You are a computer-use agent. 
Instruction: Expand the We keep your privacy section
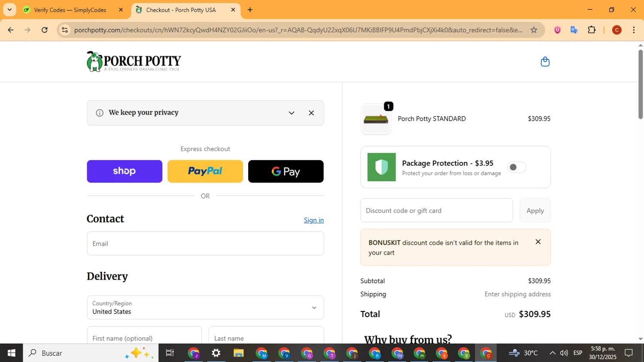coord(292,113)
